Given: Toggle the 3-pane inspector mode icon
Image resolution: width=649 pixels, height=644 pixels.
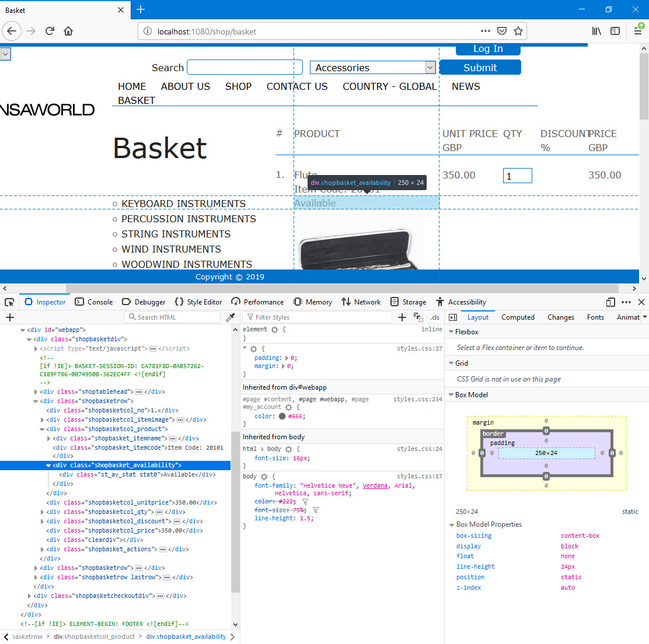Looking at the screenshot, I should 453,317.
